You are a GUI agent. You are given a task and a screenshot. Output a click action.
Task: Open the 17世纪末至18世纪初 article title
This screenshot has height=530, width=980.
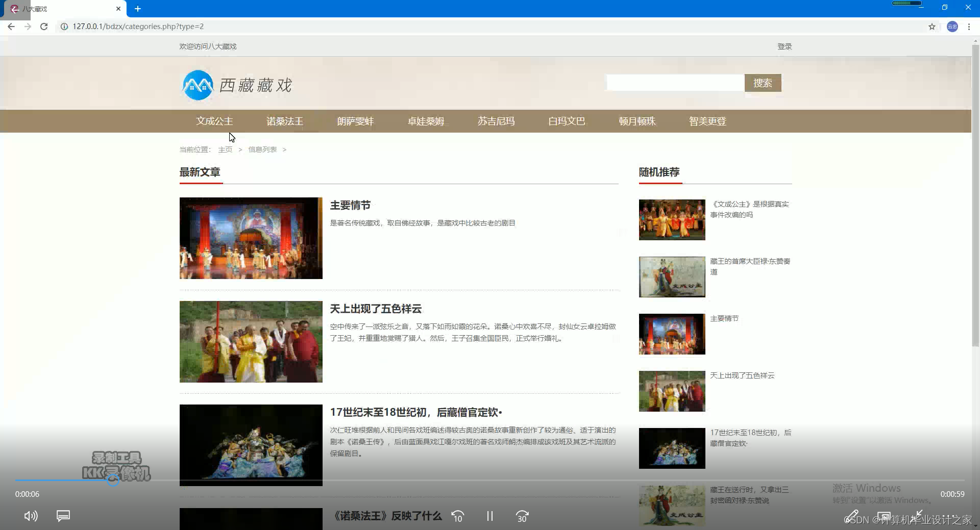coord(416,412)
